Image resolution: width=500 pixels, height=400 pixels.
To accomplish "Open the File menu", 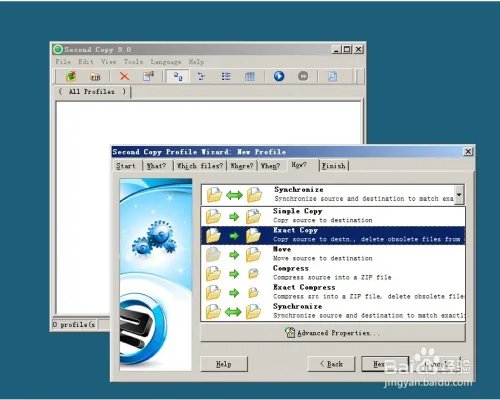I will 63,62.
